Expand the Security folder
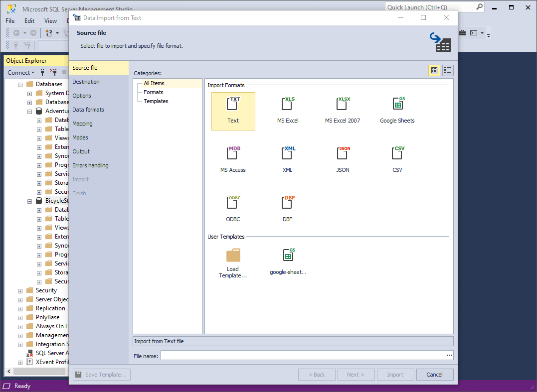The height and width of the screenshot is (392, 537). tap(19, 290)
